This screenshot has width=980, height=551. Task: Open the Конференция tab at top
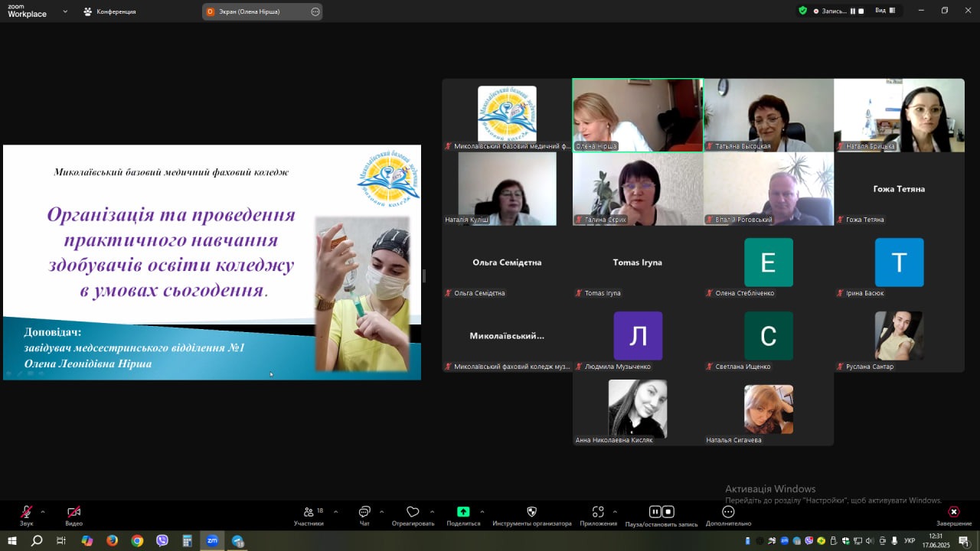(109, 11)
